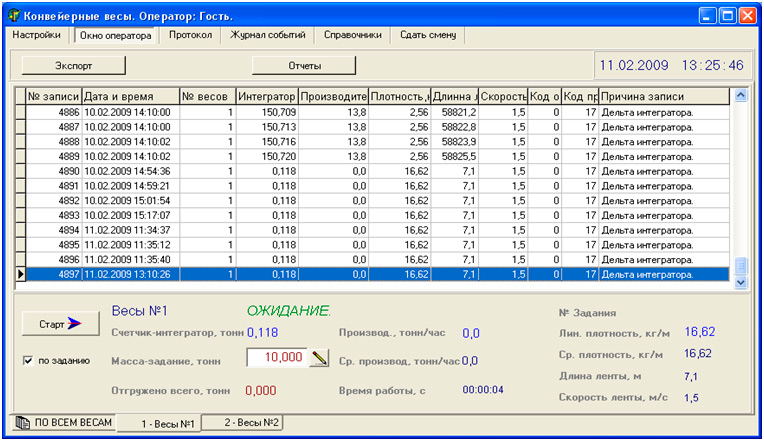The width and height of the screenshot is (764, 441).
Task: Open the Настройки tab
Action: tap(37, 35)
